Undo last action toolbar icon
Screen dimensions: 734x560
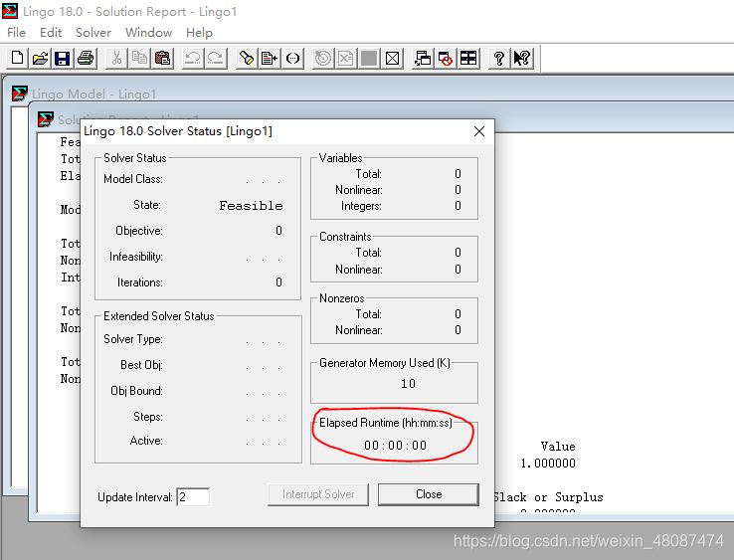tap(193, 58)
